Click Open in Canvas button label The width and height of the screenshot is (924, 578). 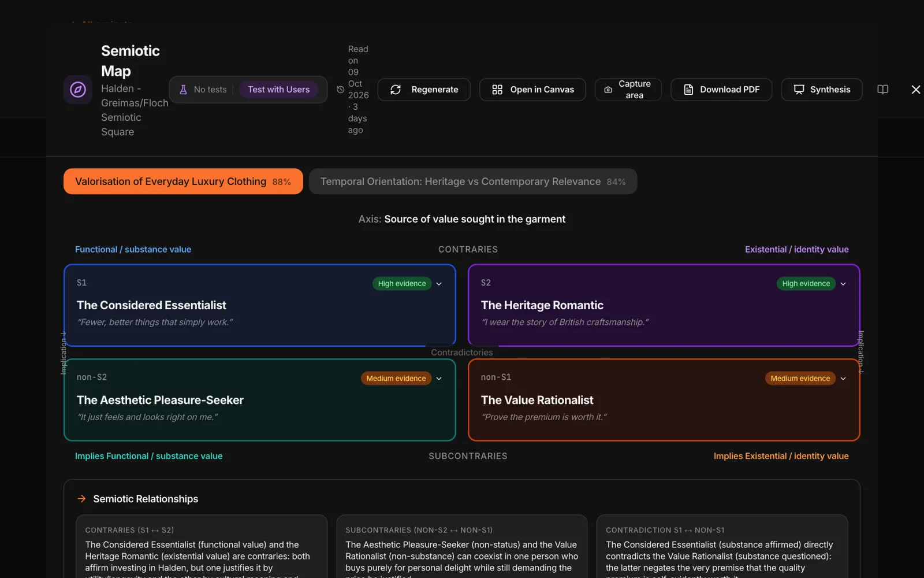(x=542, y=90)
